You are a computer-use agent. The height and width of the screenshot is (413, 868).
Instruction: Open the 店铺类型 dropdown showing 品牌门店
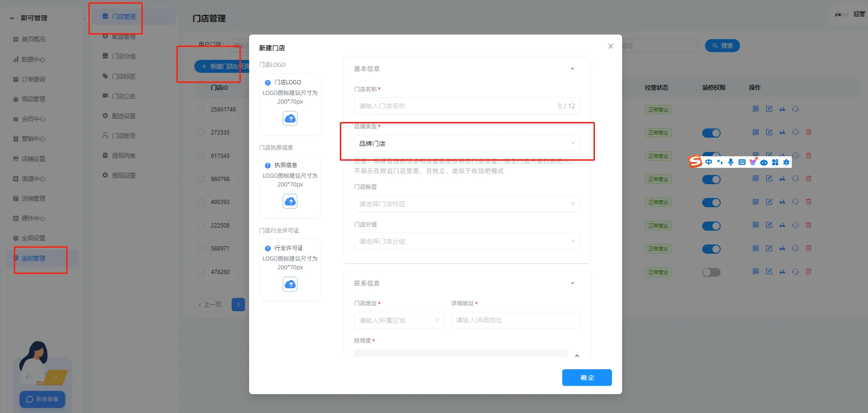(x=467, y=143)
